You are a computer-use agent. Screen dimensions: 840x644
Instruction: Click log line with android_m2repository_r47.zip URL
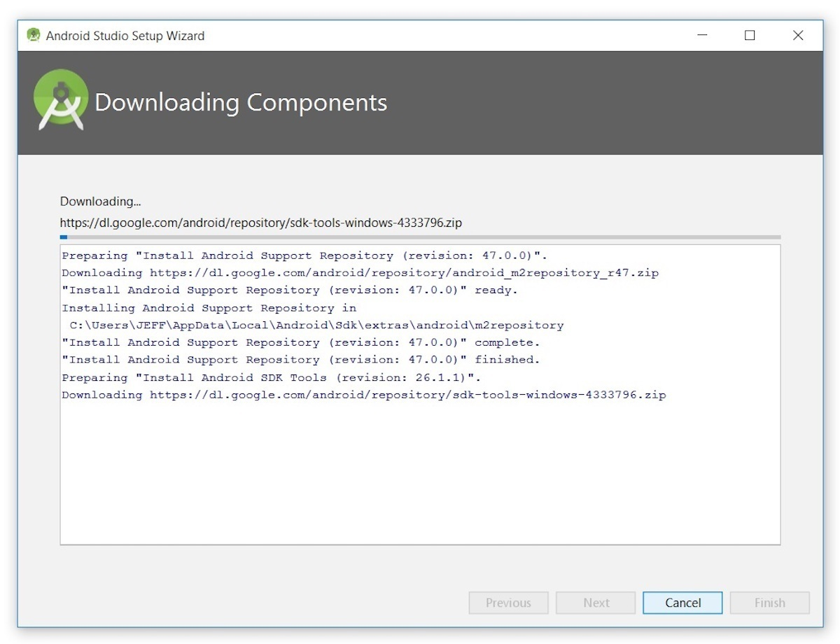click(x=360, y=273)
